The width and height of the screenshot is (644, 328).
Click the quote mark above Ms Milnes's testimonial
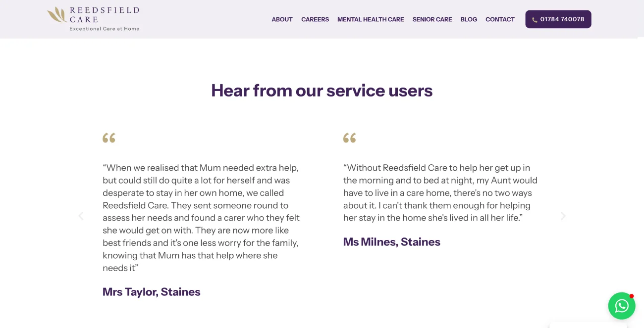[x=350, y=138]
